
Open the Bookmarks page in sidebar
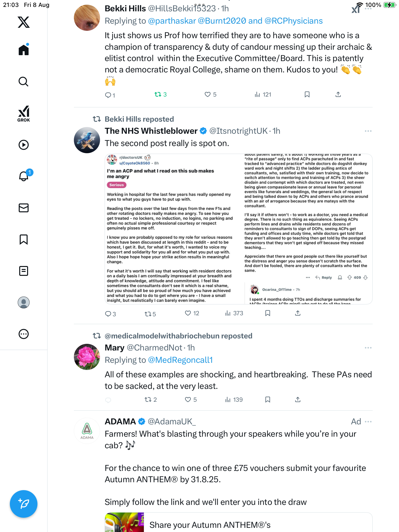tap(24, 239)
